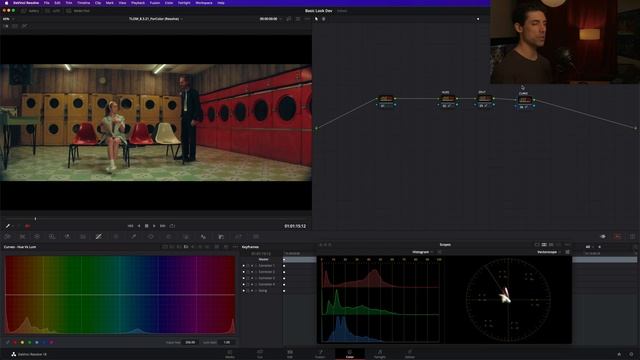Expand Corrector 4 in Keyframes
640x360 pixels.
click(x=256, y=284)
